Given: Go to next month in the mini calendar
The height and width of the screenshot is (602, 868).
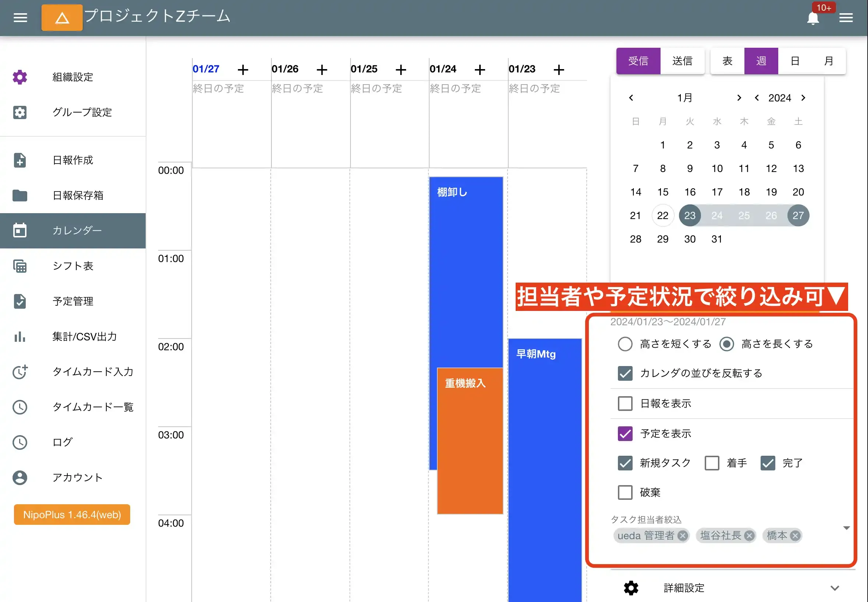Looking at the screenshot, I should point(739,98).
